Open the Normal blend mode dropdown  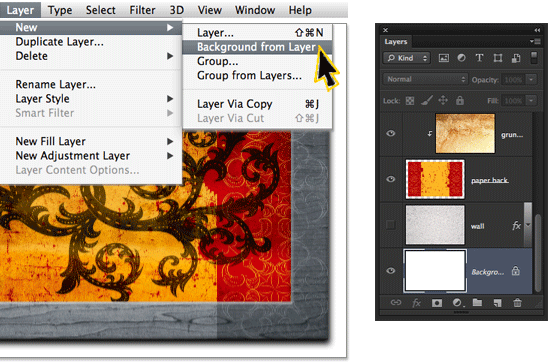pos(425,79)
